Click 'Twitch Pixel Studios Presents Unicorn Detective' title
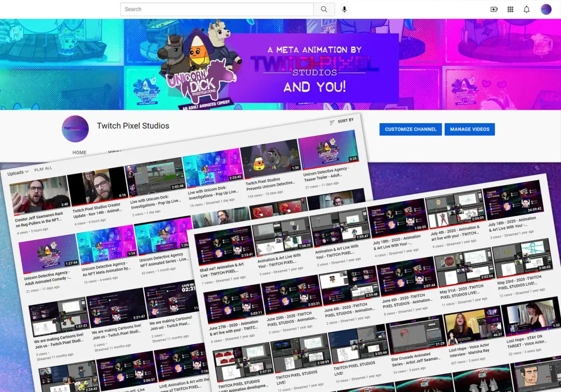This screenshot has height=392, width=561. [271, 183]
